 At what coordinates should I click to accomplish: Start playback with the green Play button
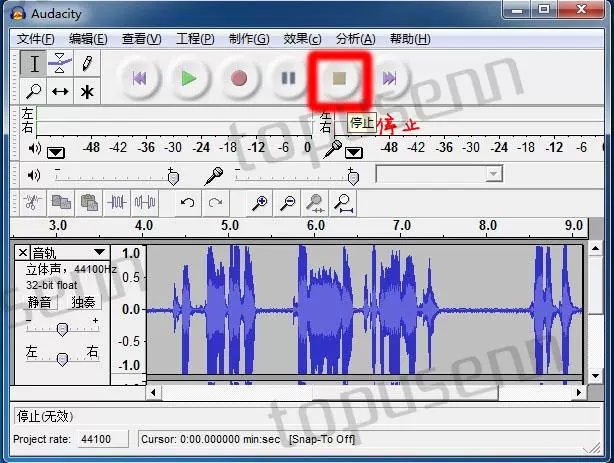[189, 78]
